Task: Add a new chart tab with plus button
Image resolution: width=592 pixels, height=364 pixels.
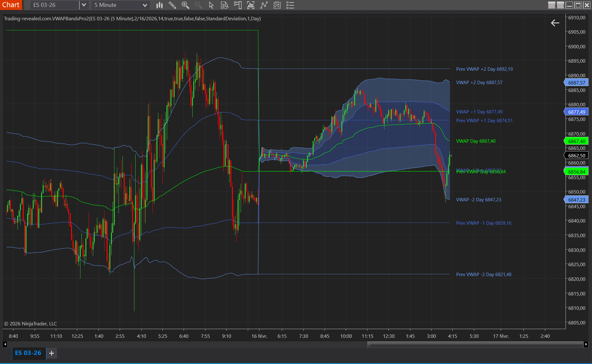Action: 52,353
